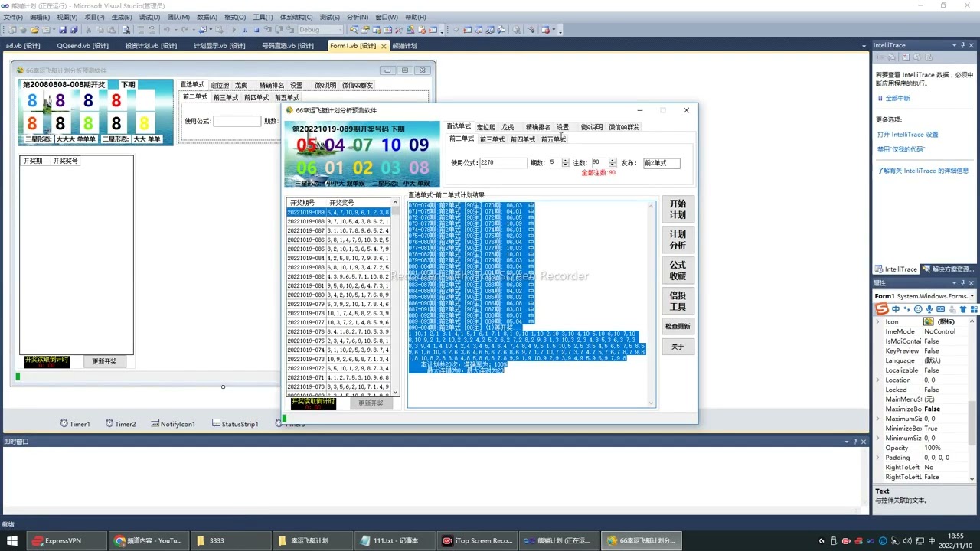Open Chrome YouTube window from taskbar
Screen dimensions: 980x551
pyautogui.click(x=148, y=540)
